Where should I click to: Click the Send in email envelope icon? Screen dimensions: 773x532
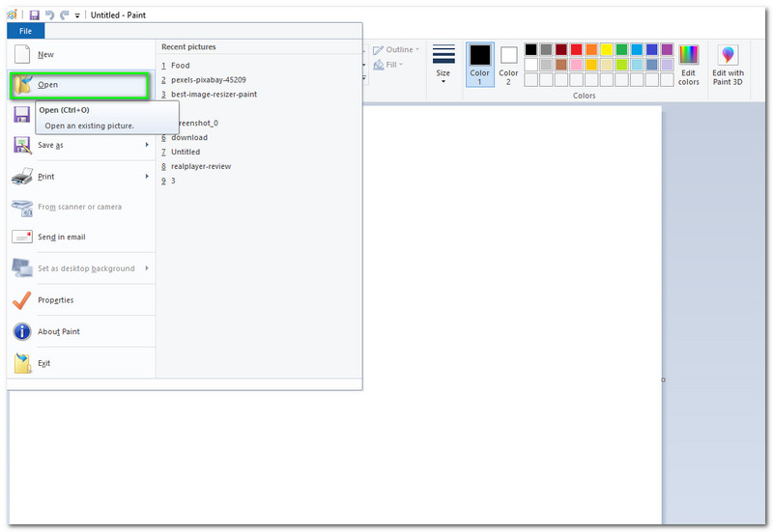21,238
